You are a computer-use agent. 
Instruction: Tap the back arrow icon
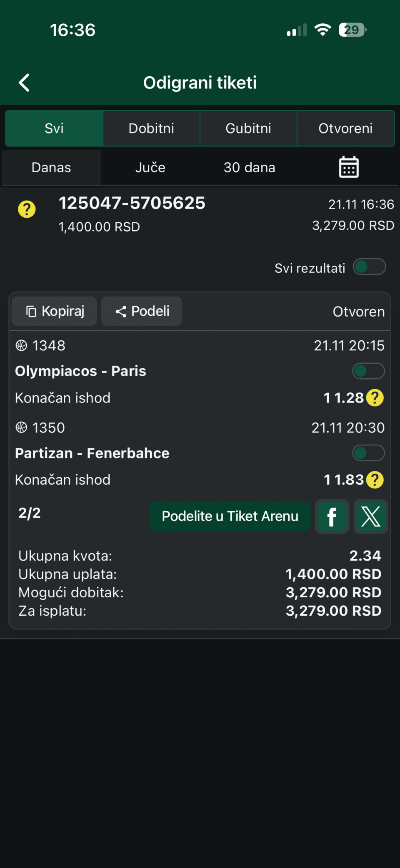click(x=25, y=83)
